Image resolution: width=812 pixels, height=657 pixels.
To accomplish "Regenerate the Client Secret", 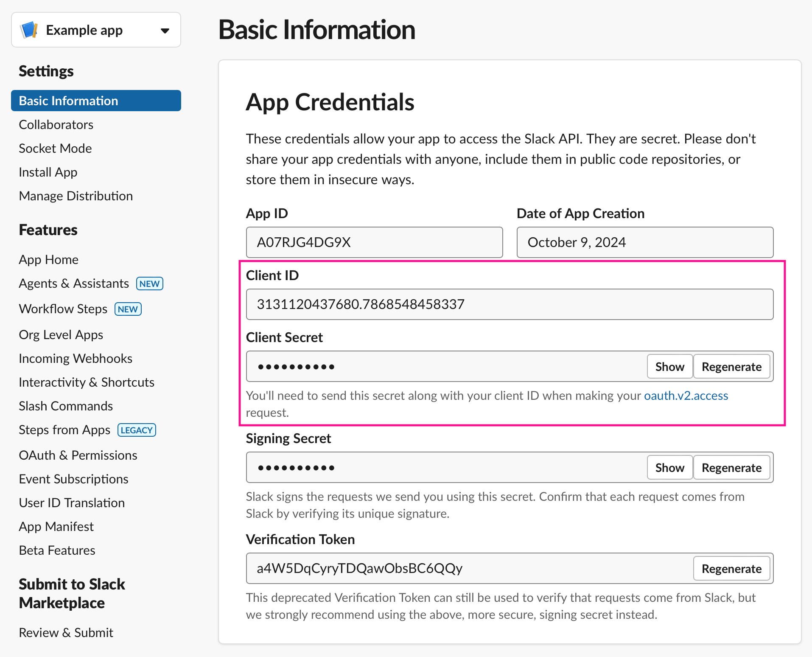I will tap(731, 367).
